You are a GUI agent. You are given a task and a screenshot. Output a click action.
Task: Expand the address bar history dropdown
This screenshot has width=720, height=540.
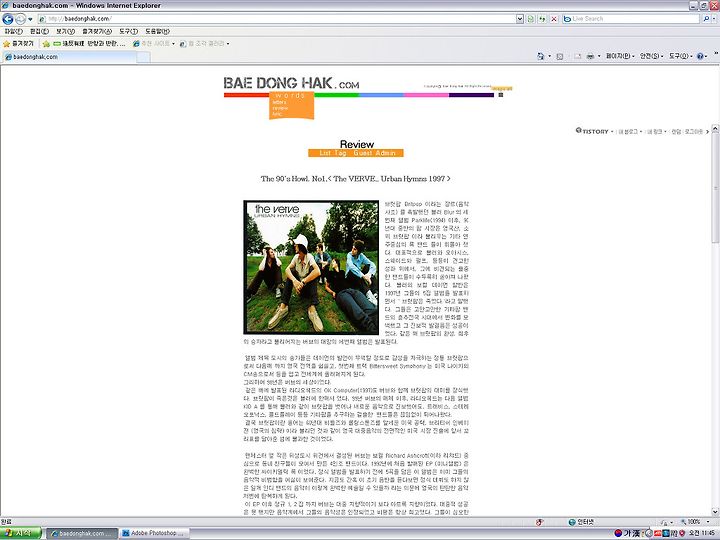point(520,19)
